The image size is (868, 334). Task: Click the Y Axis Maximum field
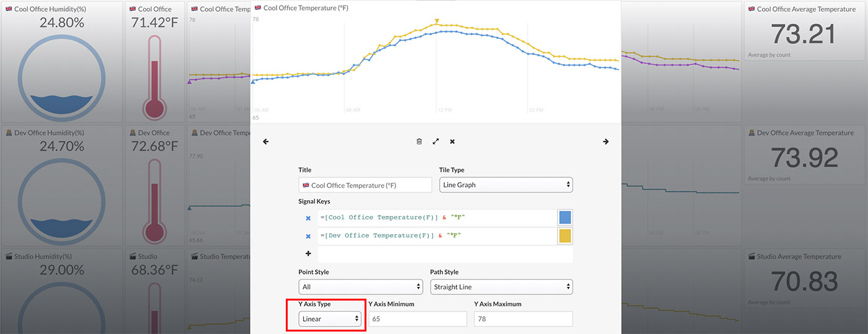pos(523,319)
